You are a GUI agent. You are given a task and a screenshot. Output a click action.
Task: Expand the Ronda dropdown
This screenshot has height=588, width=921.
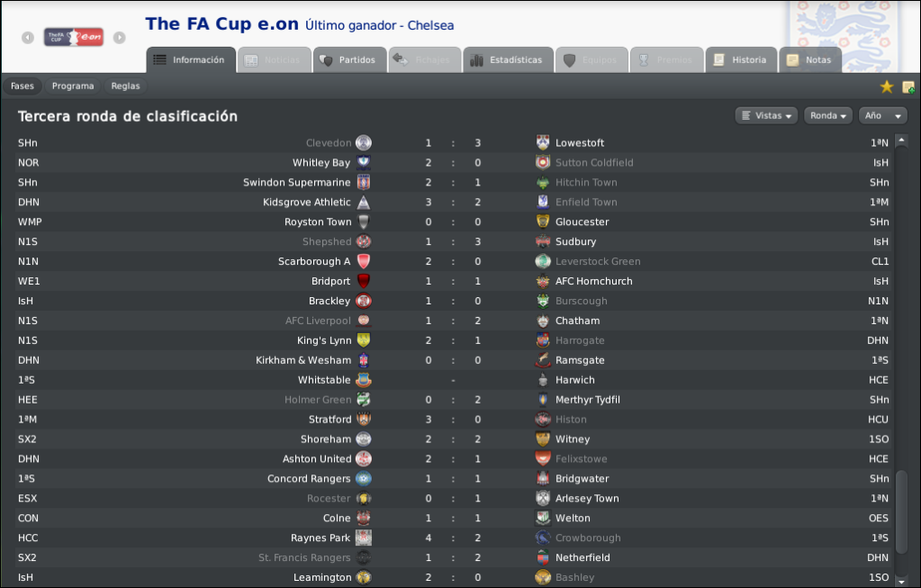(828, 116)
